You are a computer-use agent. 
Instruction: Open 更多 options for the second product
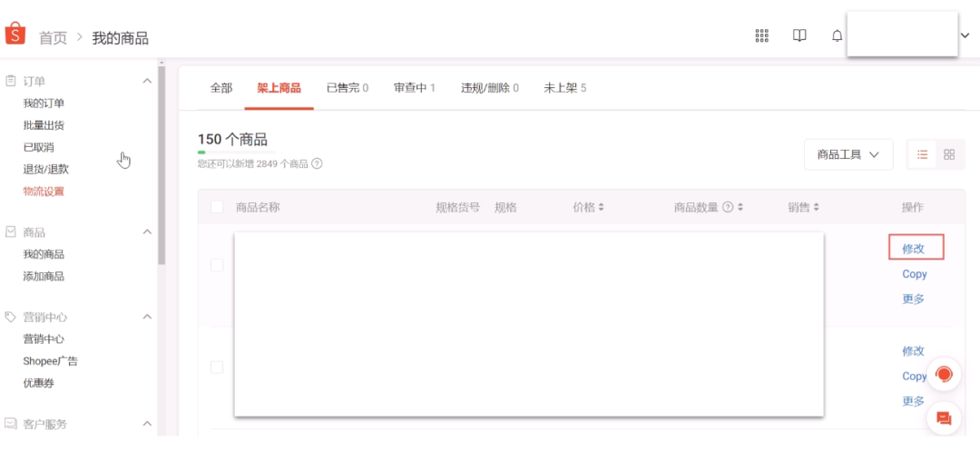[x=913, y=401]
